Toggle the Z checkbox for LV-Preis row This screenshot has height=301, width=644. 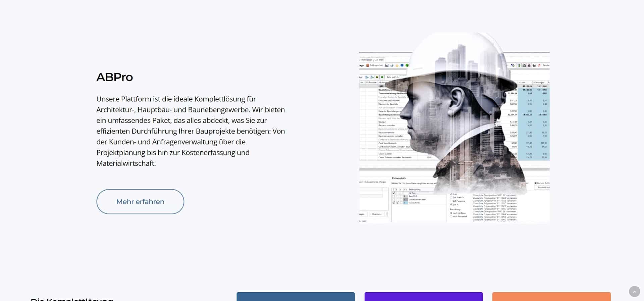click(393, 193)
